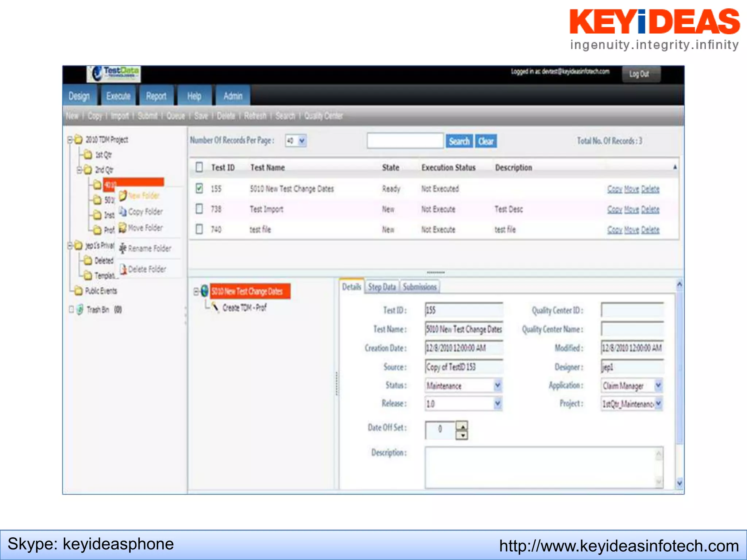The image size is (747, 560).
Task: Open the Project dropdown showing 1stQtr_Maintenance
Action: [x=632, y=404]
